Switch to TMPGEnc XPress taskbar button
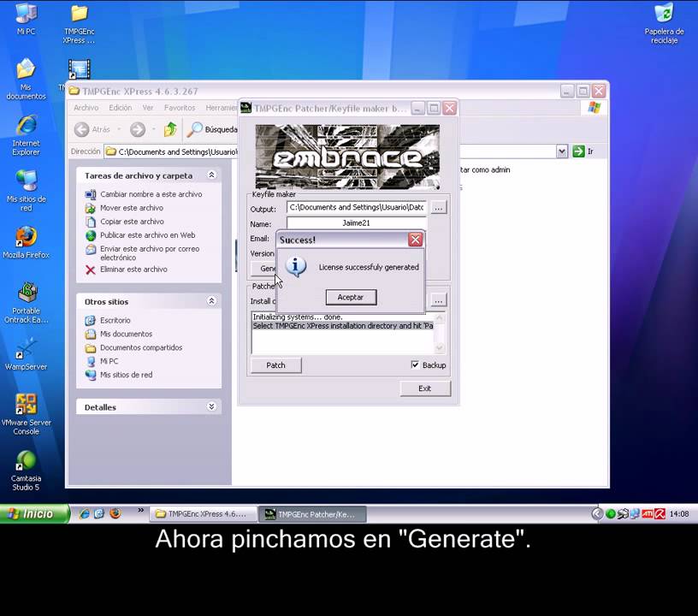This screenshot has width=698, height=616. [204, 514]
